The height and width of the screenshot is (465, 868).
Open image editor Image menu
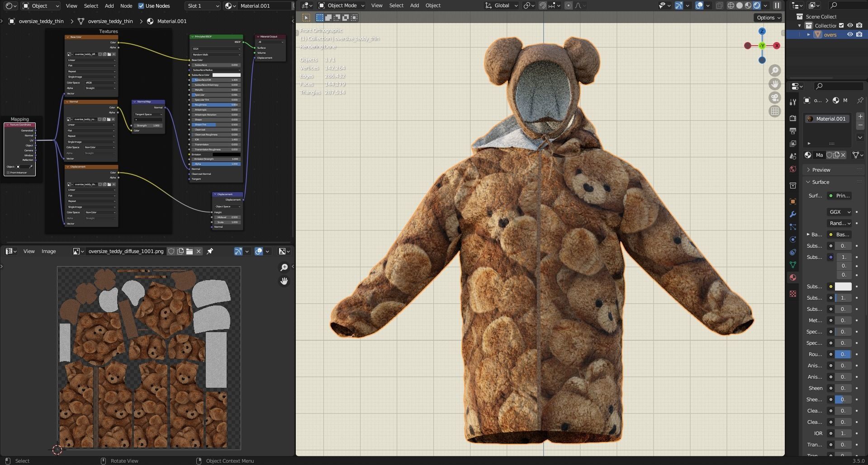coord(48,251)
